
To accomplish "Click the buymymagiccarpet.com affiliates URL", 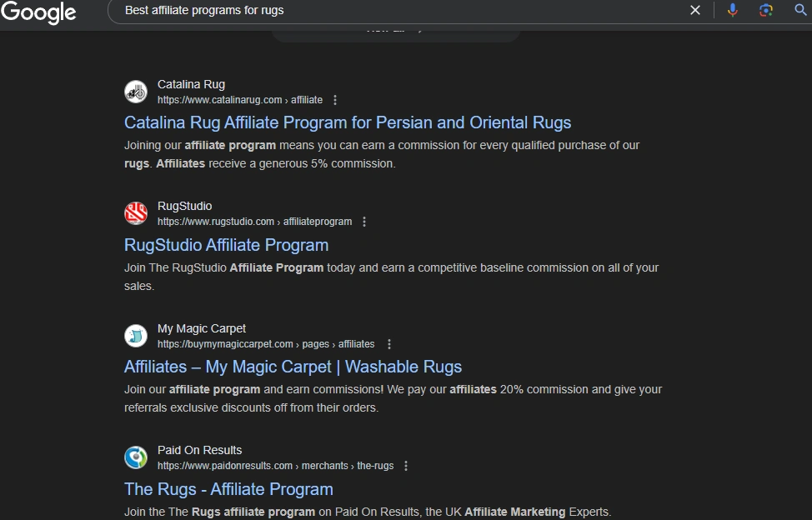I will click(x=266, y=344).
